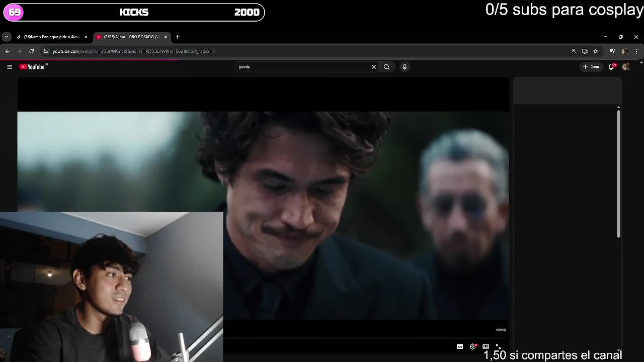Open the site information icon in the address bar
644x362 pixels.
(x=46, y=51)
